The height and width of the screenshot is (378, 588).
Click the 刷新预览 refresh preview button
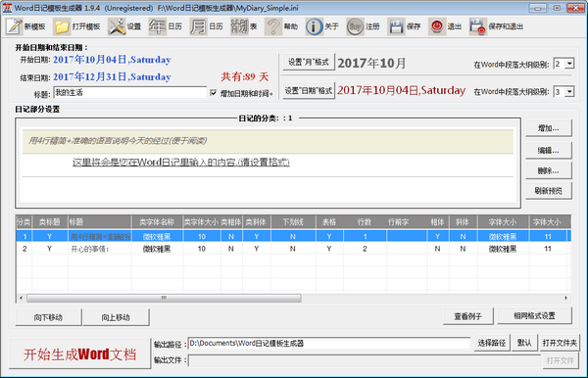click(x=548, y=191)
